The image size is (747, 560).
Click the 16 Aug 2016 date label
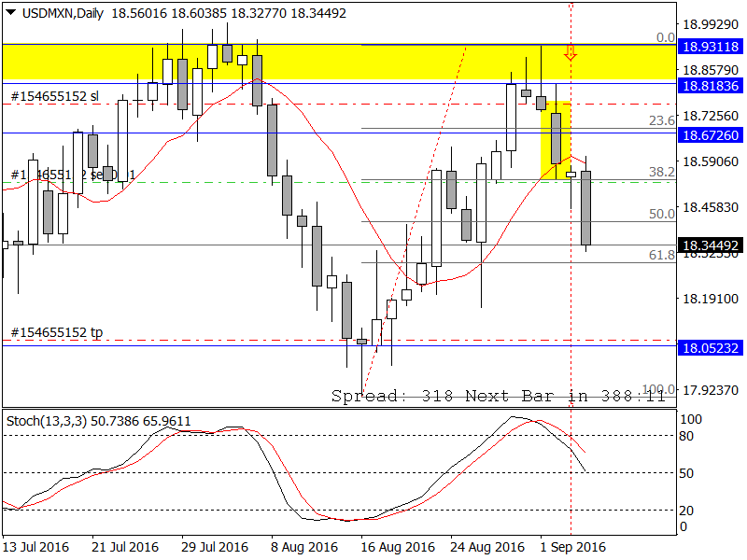point(398,547)
